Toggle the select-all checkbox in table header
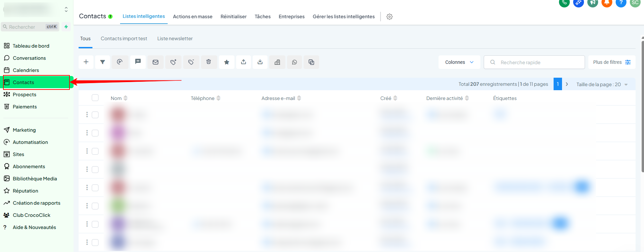The height and width of the screenshot is (252, 644). pos(95,98)
